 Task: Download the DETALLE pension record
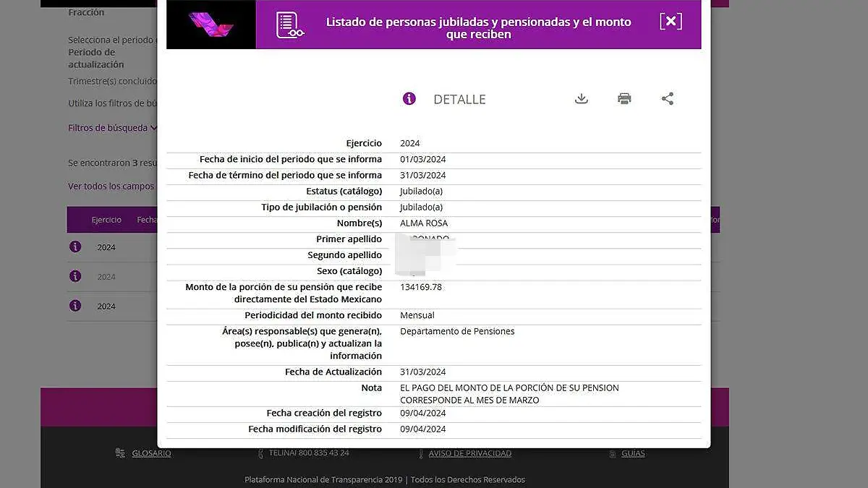click(x=581, y=98)
